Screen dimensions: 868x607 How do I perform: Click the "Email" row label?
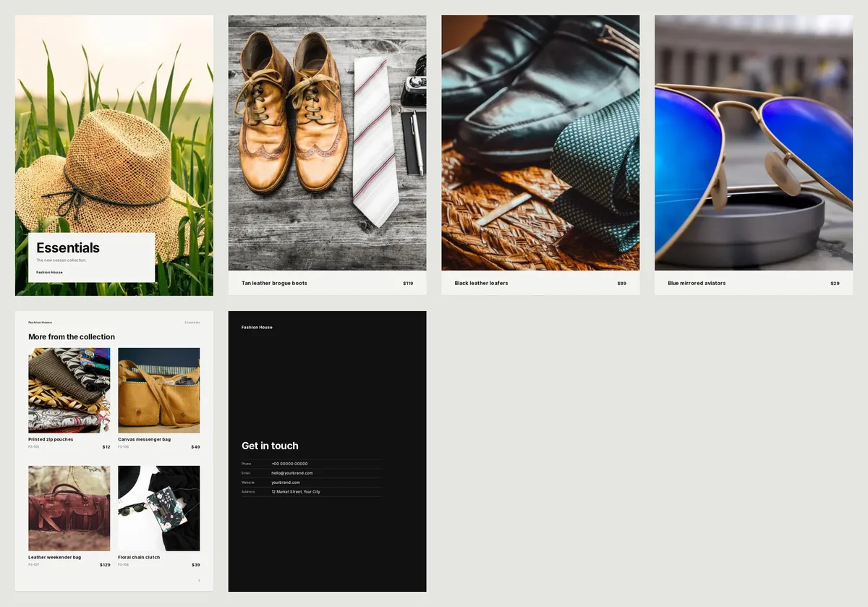point(246,473)
